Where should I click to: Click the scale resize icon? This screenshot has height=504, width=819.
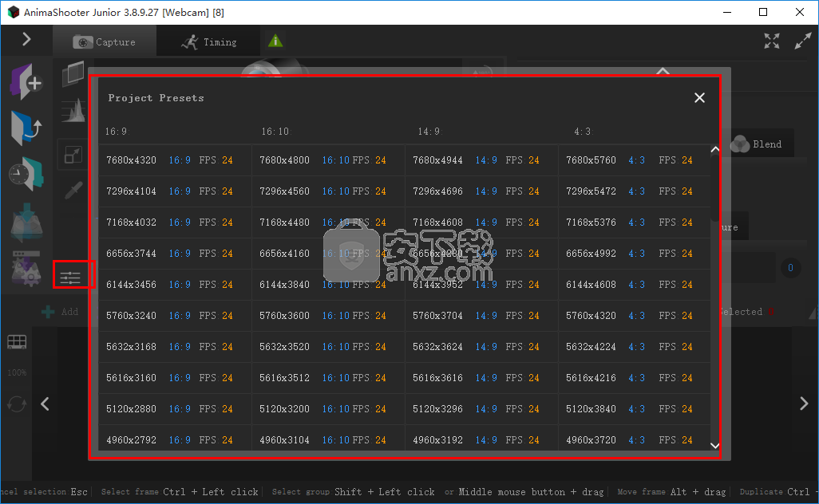(x=73, y=155)
